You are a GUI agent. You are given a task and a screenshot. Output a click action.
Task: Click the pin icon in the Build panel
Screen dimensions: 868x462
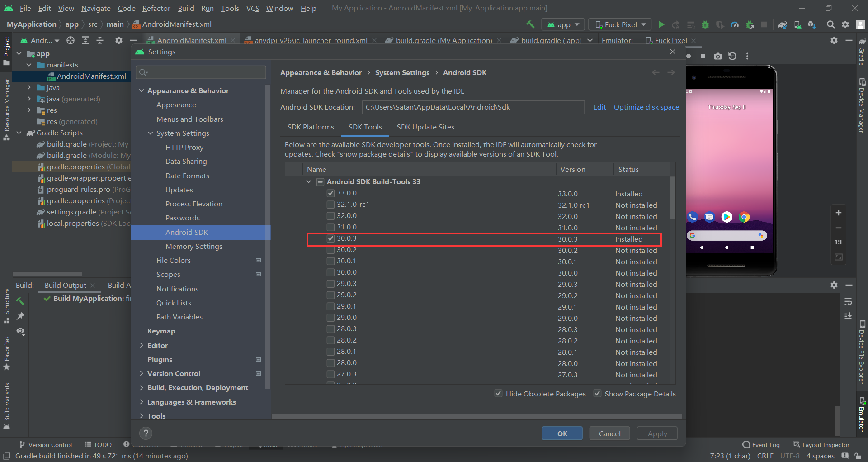(20, 316)
